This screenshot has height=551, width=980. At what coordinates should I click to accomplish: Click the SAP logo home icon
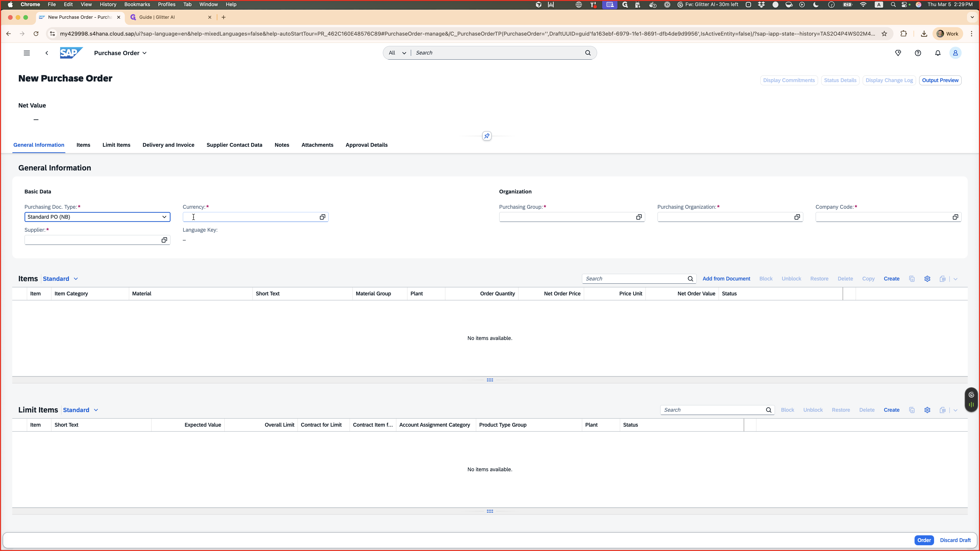(x=71, y=53)
